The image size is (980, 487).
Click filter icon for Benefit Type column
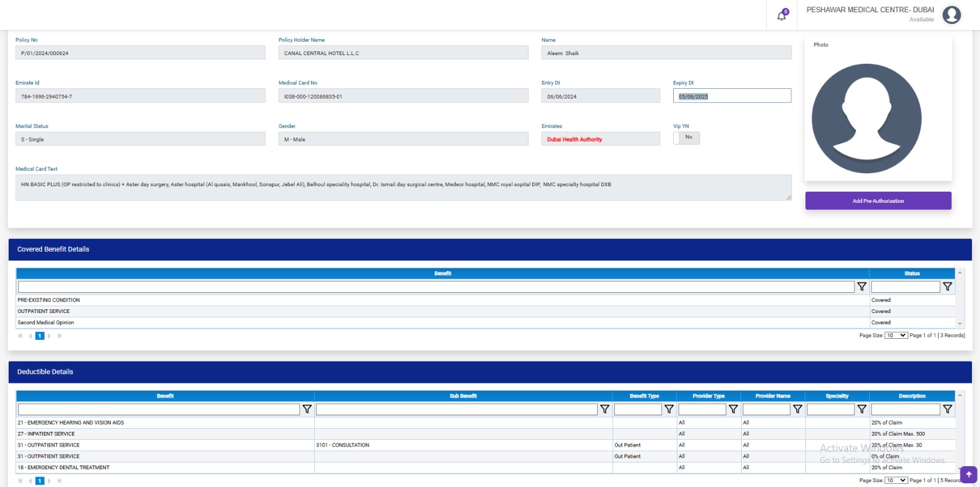(669, 409)
